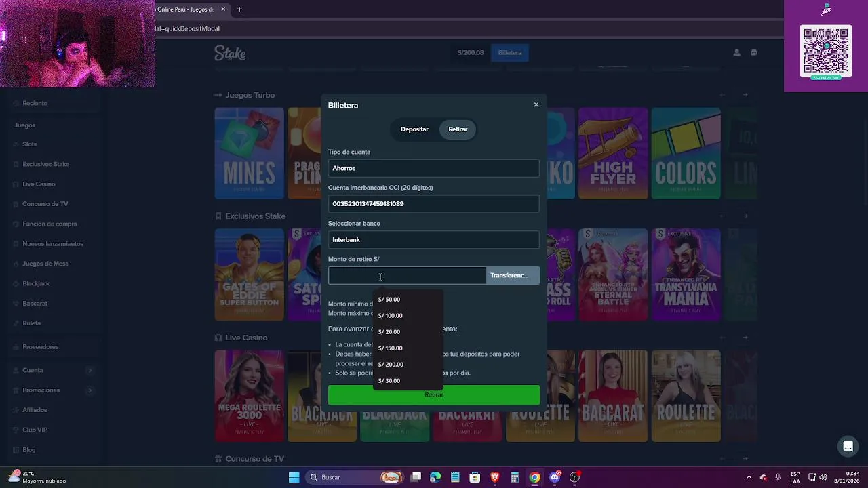Switch to the Depositar tab
The height and width of the screenshot is (488, 868).
pos(414,129)
